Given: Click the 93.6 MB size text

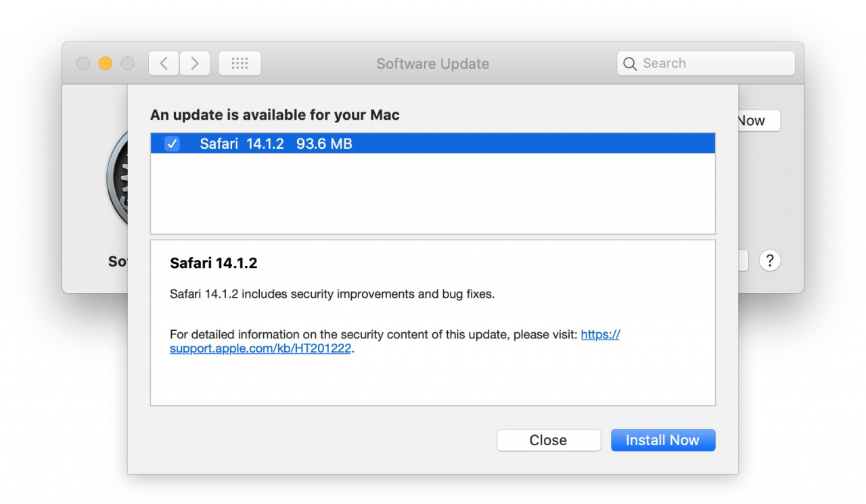Looking at the screenshot, I should [x=324, y=143].
